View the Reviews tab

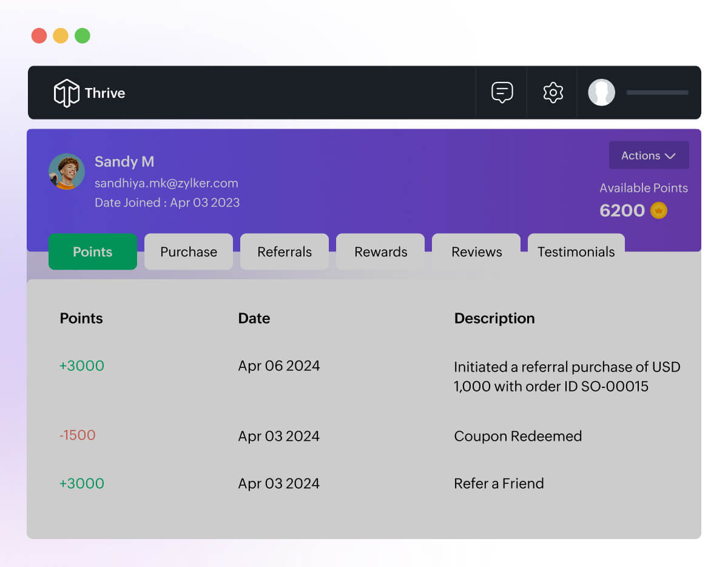pos(476,252)
